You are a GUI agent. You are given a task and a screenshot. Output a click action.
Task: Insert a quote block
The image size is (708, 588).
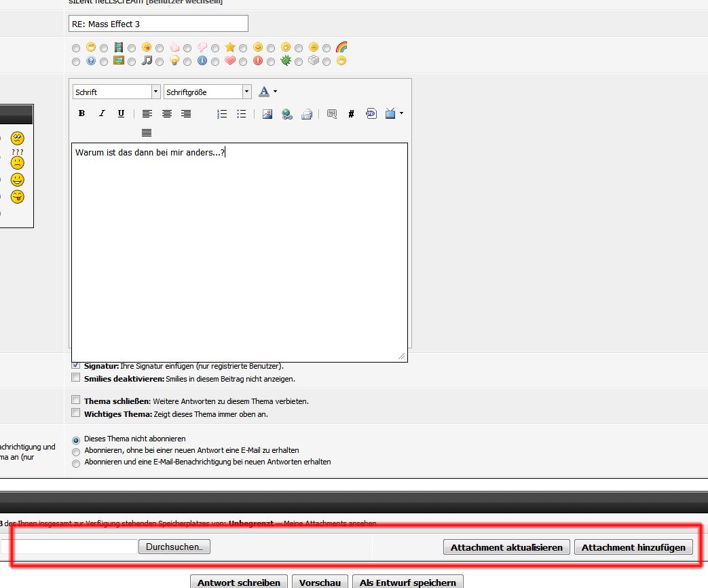[x=332, y=114]
